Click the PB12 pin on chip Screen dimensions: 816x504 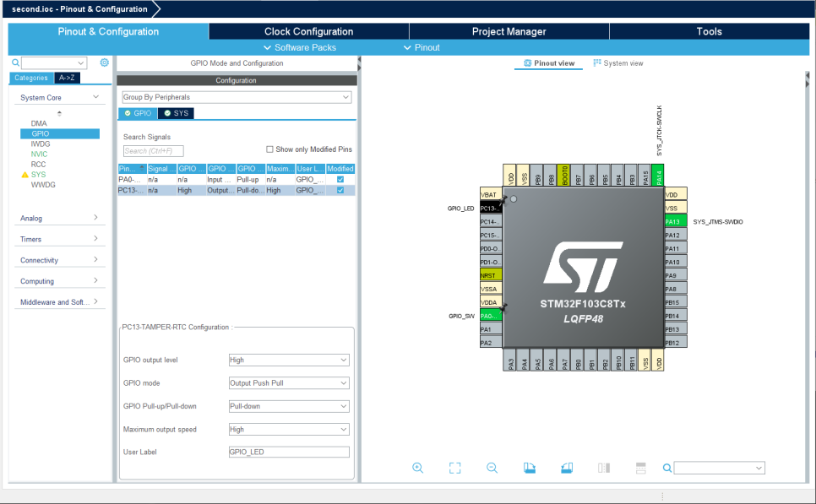pos(676,343)
